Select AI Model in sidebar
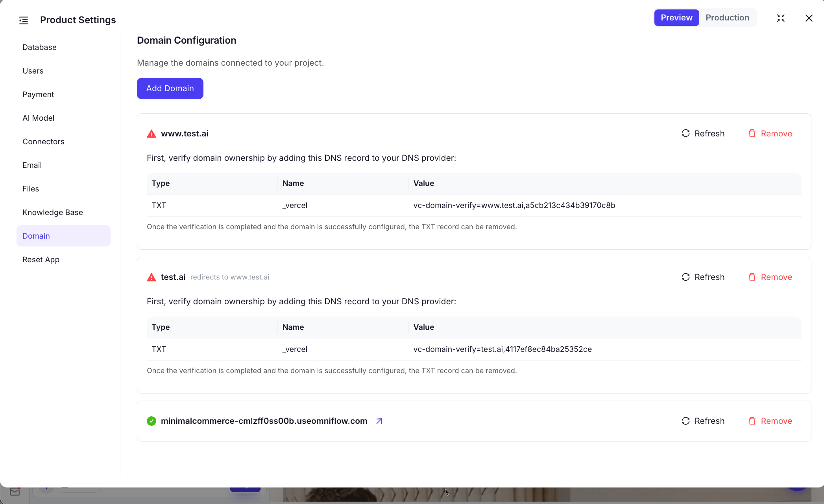The height and width of the screenshot is (504, 824). (x=39, y=118)
